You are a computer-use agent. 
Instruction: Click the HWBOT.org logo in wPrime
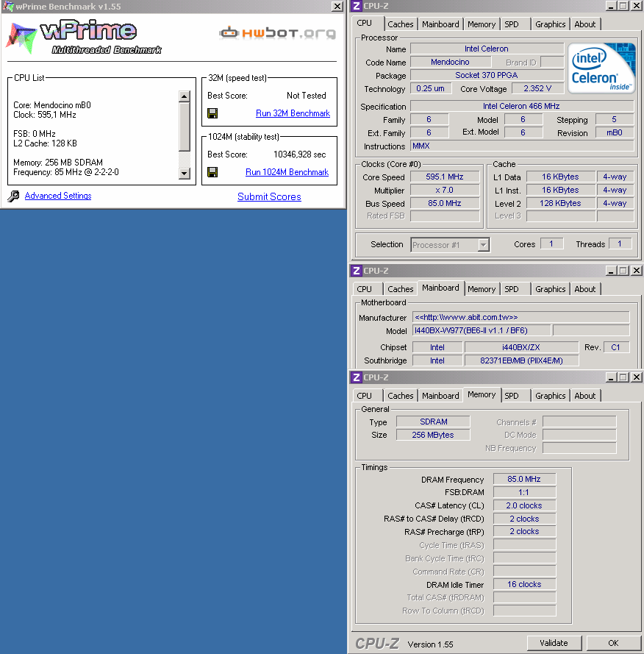point(277,32)
